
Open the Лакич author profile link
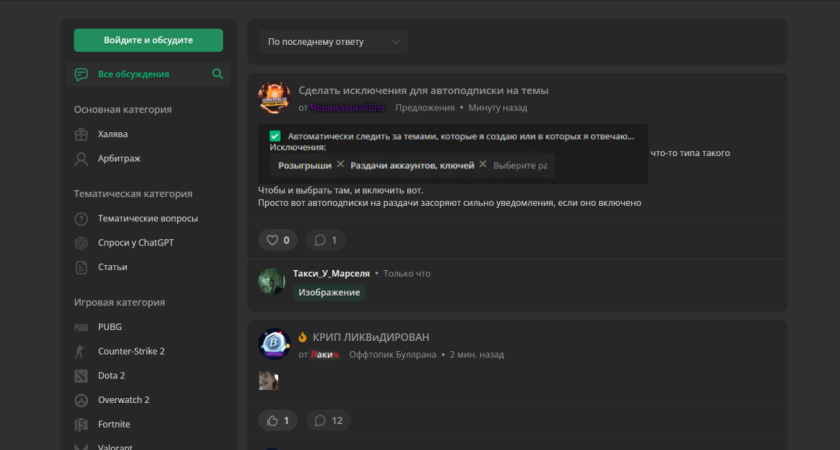[x=325, y=355]
